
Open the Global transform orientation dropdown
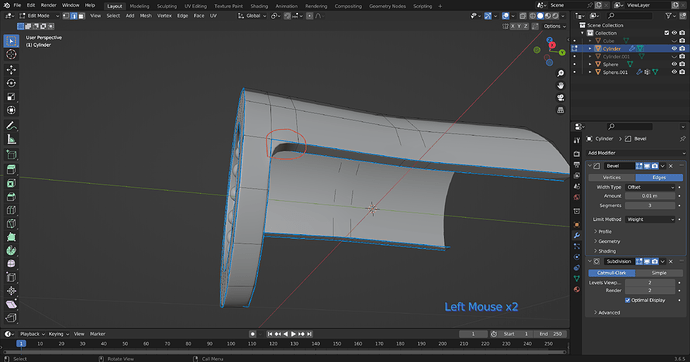pos(253,16)
